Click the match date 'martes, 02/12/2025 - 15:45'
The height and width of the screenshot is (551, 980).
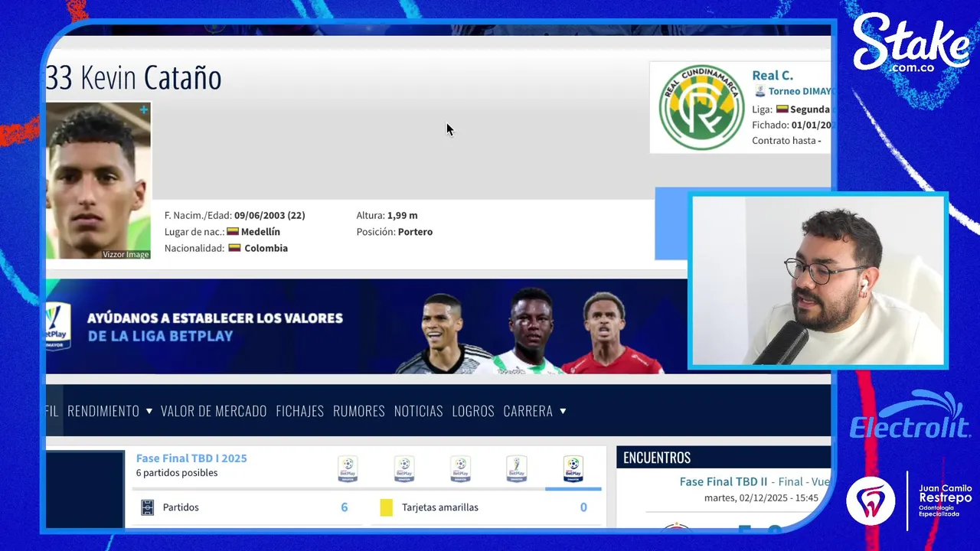coord(761,498)
